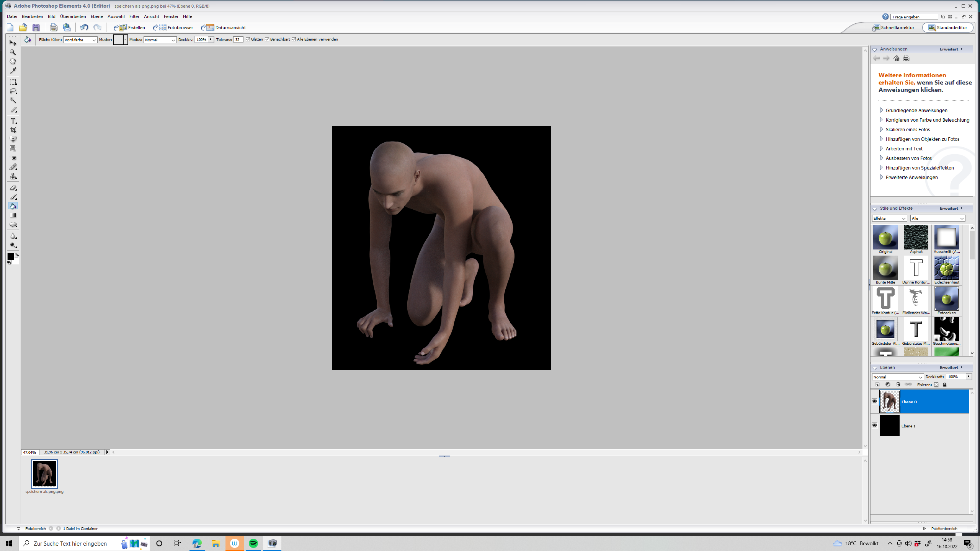This screenshot has height=551, width=980.
Task: Switch to Schnellkorrektur mode
Action: (893, 28)
